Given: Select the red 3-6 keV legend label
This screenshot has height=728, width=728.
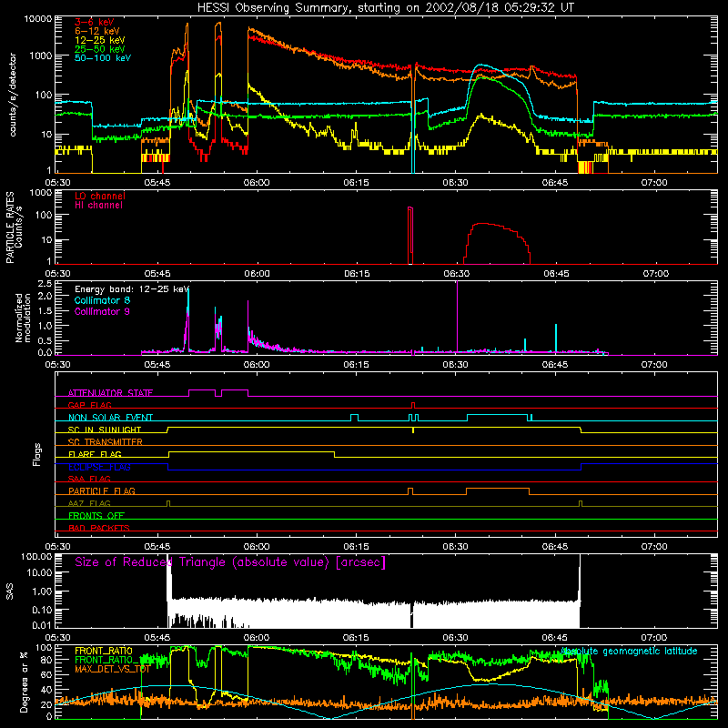Looking at the screenshot, I should point(94,22).
